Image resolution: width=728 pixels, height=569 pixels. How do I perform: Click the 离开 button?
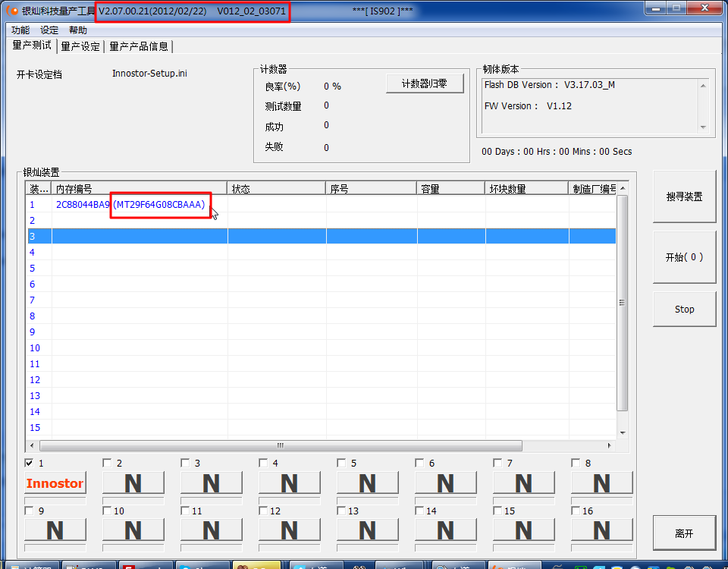pyautogui.click(x=684, y=533)
